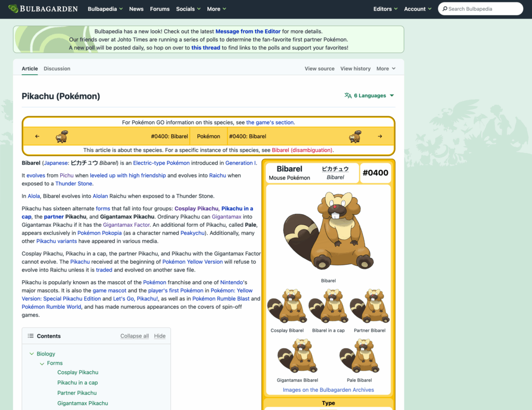532x410 pixels.
Task: Switch to the Discussion tab
Action: (57, 69)
